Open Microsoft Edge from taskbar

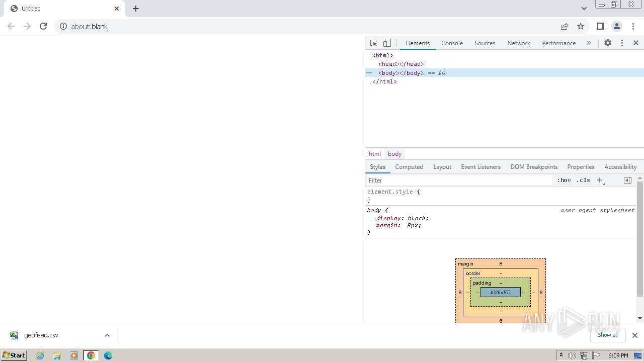coord(108,355)
